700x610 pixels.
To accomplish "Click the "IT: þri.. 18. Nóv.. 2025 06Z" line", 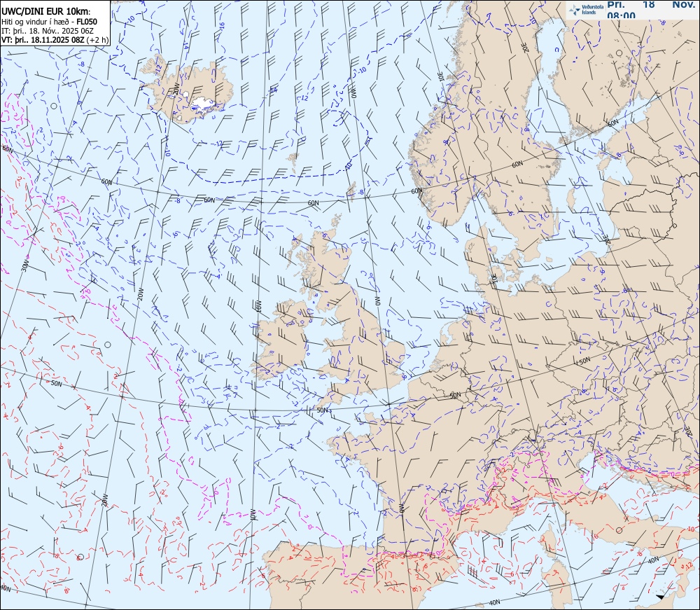I will (48, 31).
